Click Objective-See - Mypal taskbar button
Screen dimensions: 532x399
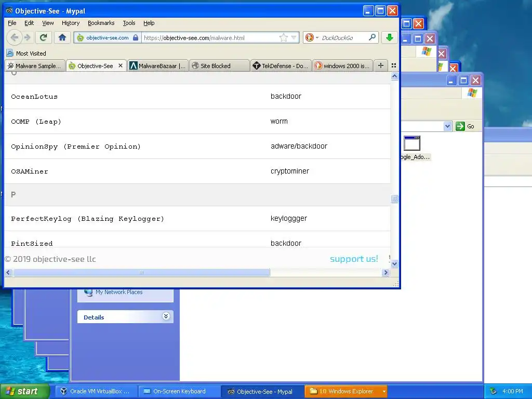point(262,391)
